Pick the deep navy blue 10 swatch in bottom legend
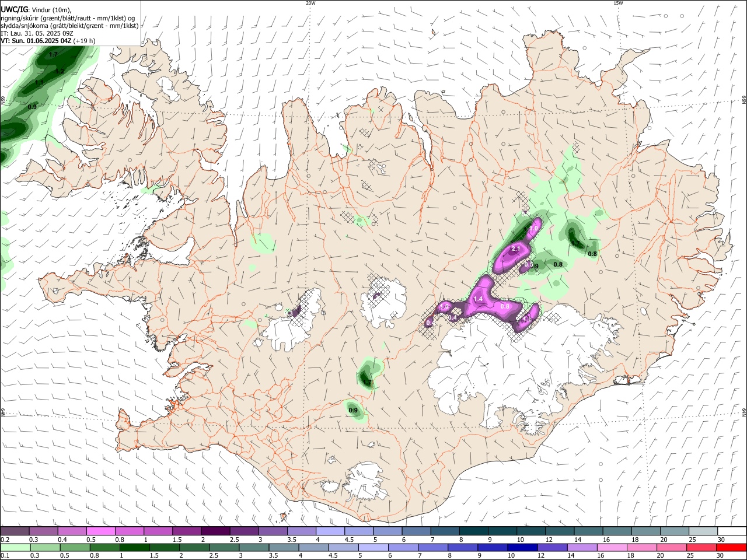Image resolution: width=747 pixels, height=560 pixels. click(522, 548)
